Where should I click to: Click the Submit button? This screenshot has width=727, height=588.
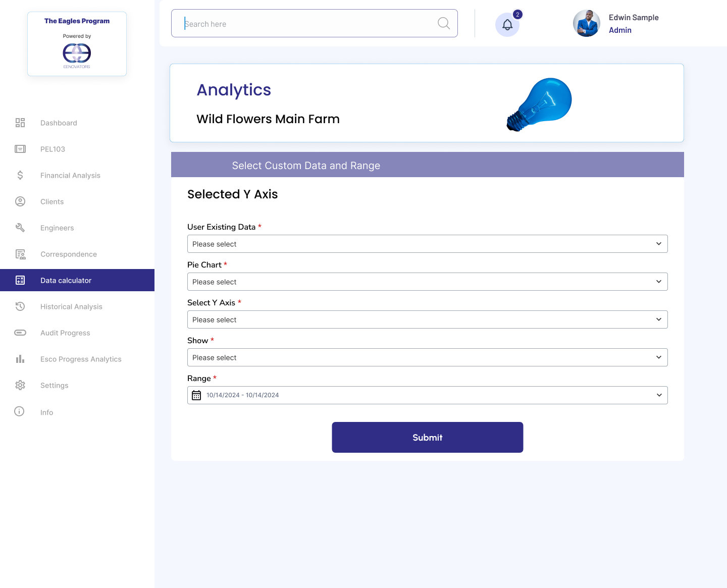pyautogui.click(x=427, y=437)
